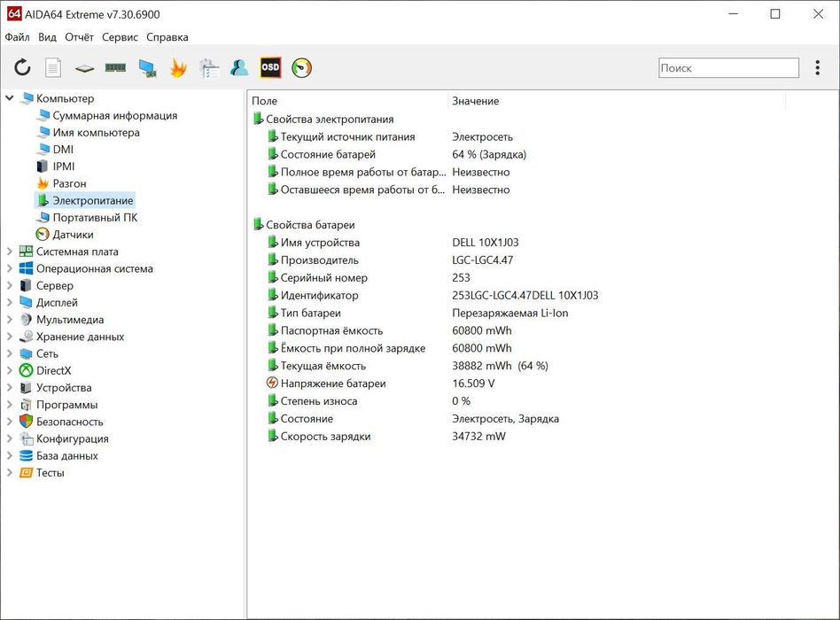This screenshot has width=840, height=620.
Task: Select the Устройства tree item
Action: (64, 388)
